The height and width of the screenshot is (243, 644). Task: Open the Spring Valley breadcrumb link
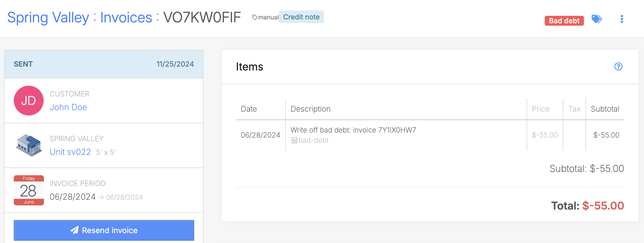coord(48,17)
